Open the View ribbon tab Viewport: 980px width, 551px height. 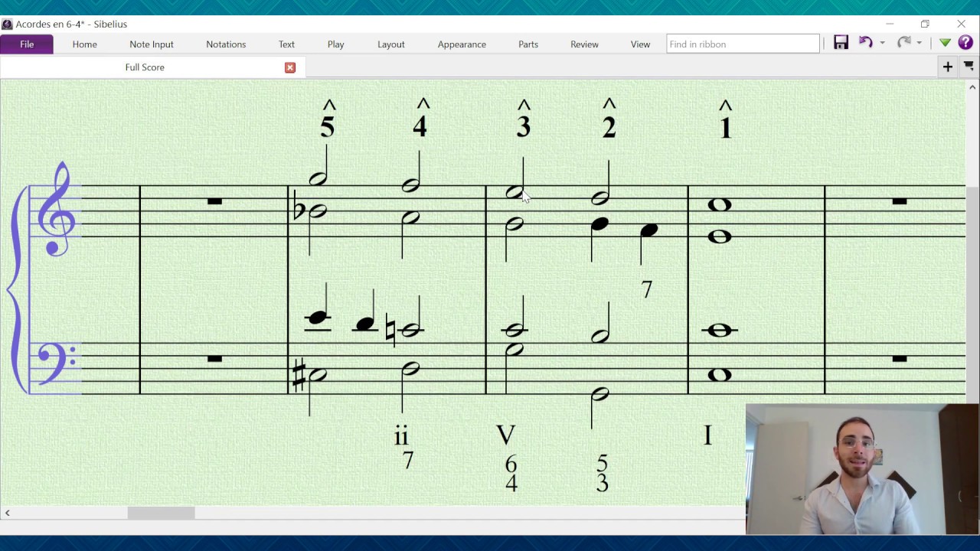pyautogui.click(x=640, y=44)
